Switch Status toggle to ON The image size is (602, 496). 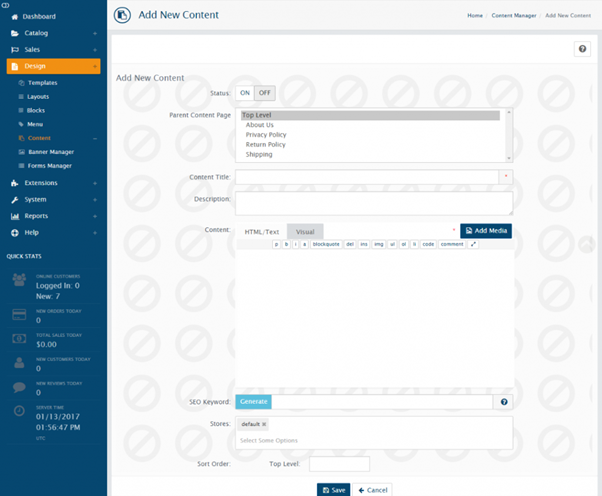pyautogui.click(x=245, y=93)
